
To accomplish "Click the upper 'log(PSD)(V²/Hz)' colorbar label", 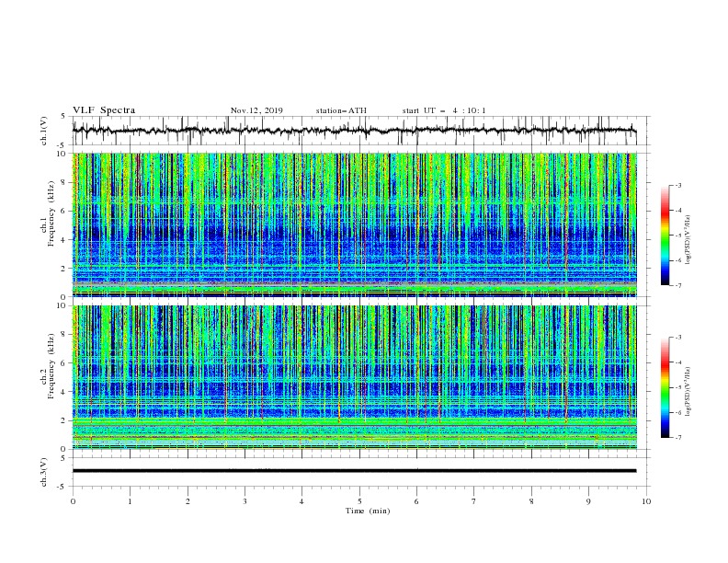I will tap(688, 240).
